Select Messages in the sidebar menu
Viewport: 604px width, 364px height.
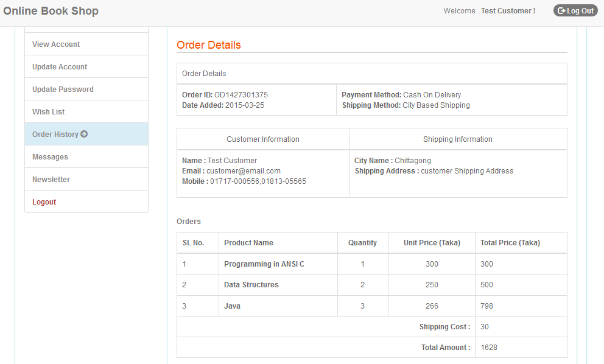point(50,157)
